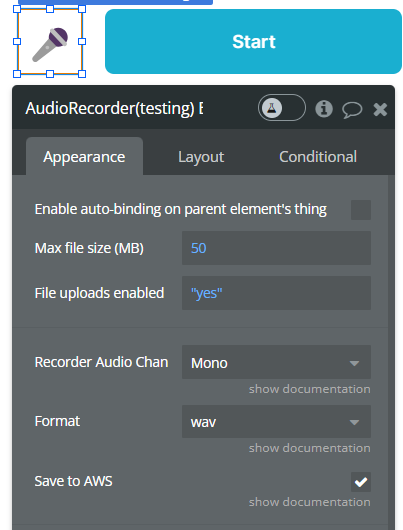Open the Recorder Audio Channel Mono dropdown

[276, 362]
